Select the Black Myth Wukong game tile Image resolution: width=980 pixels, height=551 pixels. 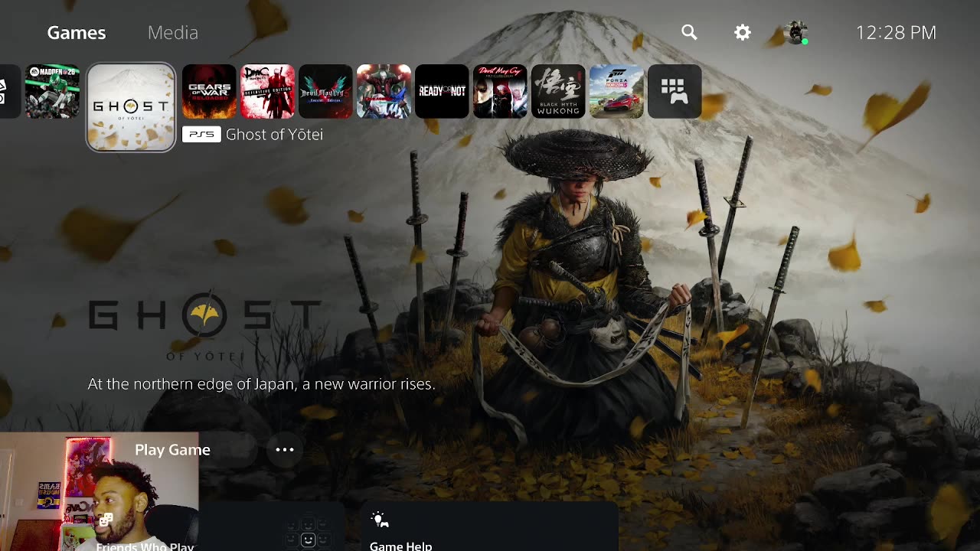pyautogui.click(x=558, y=92)
